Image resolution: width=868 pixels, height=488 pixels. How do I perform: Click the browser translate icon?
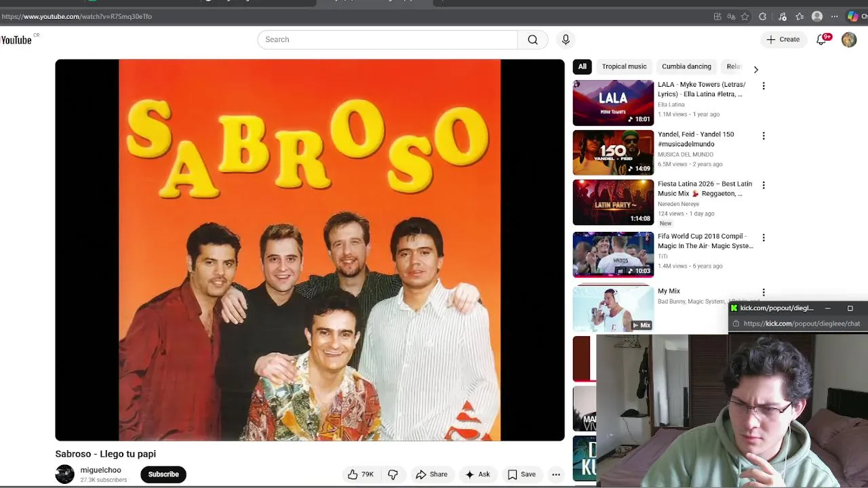coord(731,16)
